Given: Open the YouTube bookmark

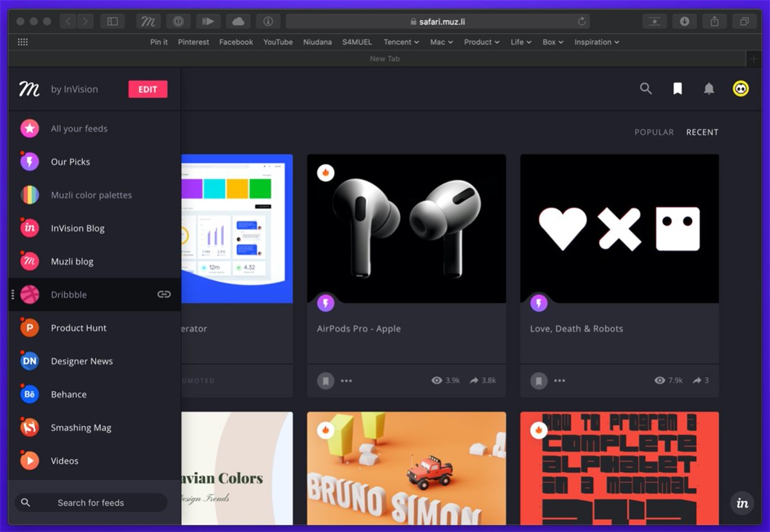Looking at the screenshot, I should 278,42.
